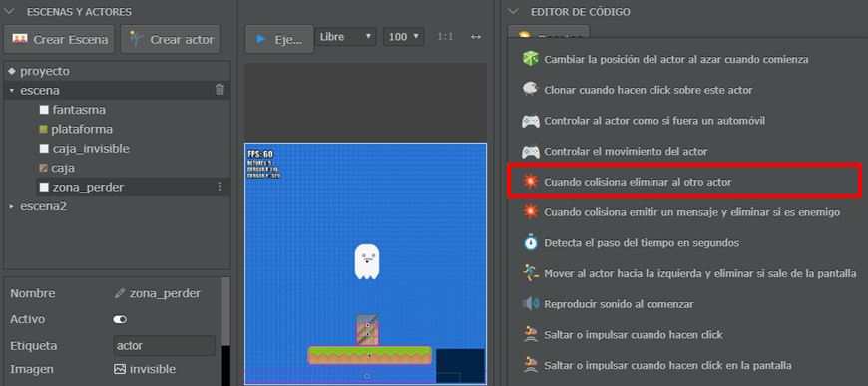Delete escena with the trash icon
The height and width of the screenshot is (386, 868).
tap(219, 89)
